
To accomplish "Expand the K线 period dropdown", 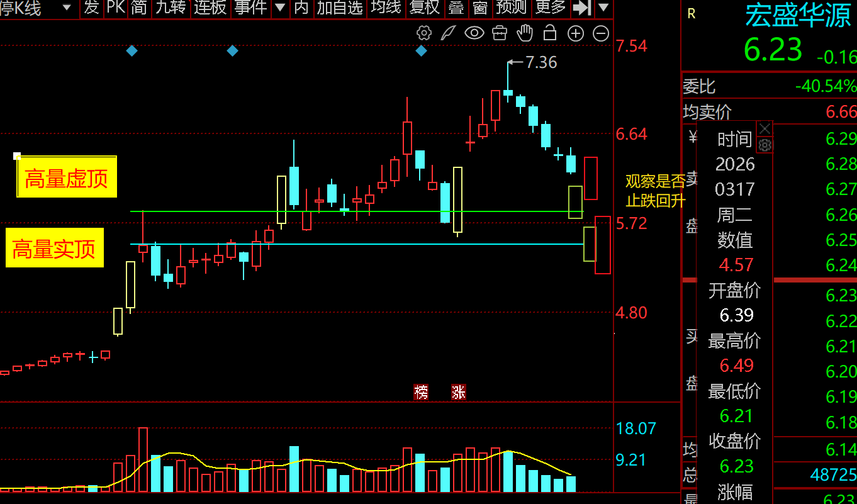I will [67, 8].
